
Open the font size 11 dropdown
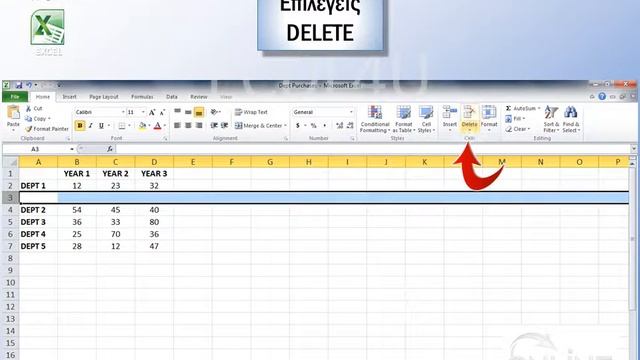[x=143, y=112]
